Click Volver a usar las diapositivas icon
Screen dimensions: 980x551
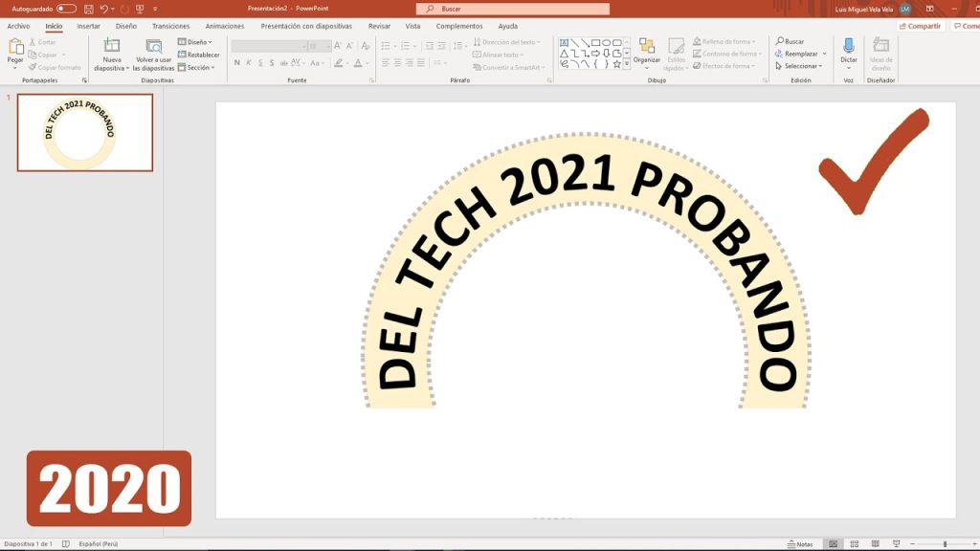pyautogui.click(x=154, y=46)
